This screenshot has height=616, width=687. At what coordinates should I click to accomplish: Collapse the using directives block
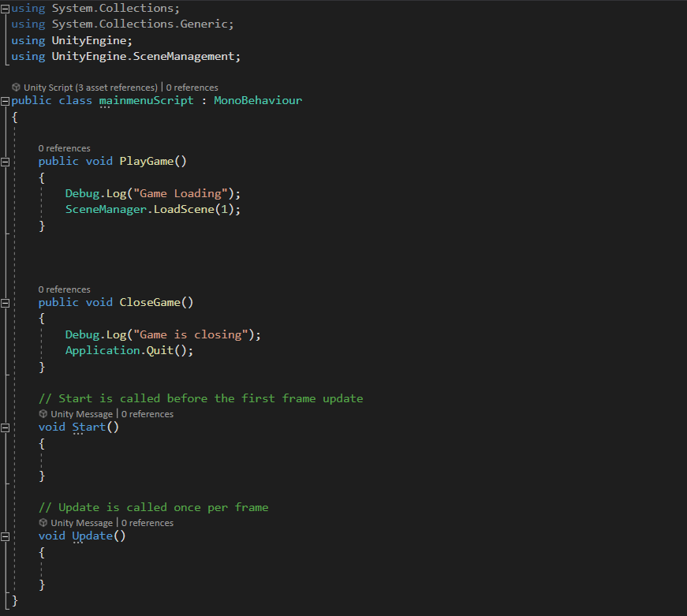click(x=5, y=9)
